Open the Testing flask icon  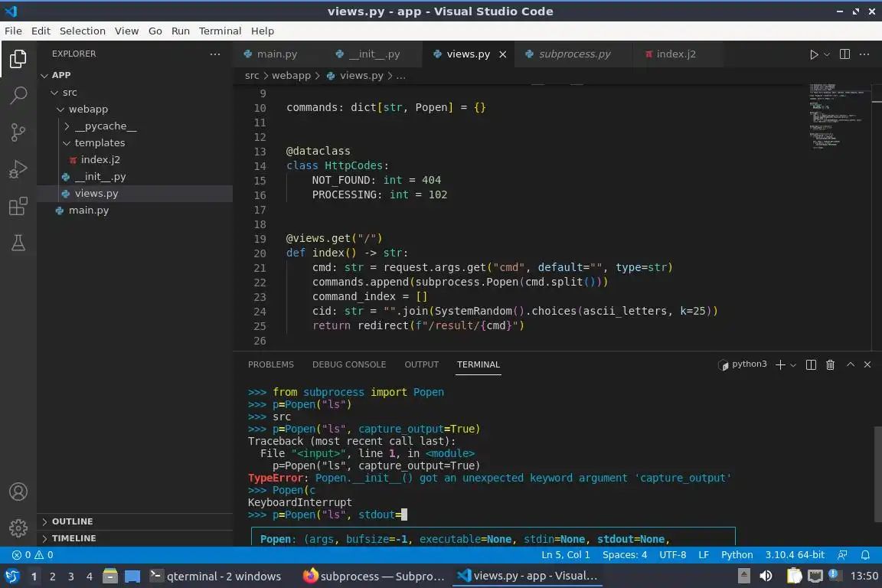tap(18, 243)
